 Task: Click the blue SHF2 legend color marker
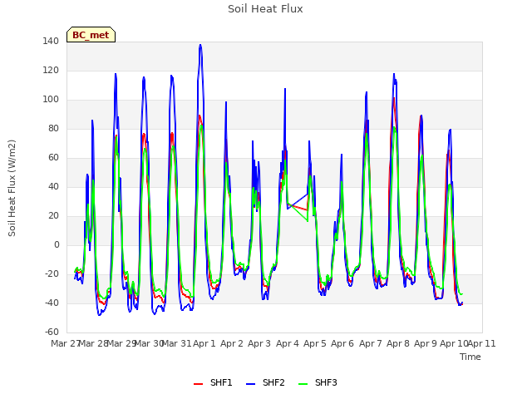(x=250, y=384)
